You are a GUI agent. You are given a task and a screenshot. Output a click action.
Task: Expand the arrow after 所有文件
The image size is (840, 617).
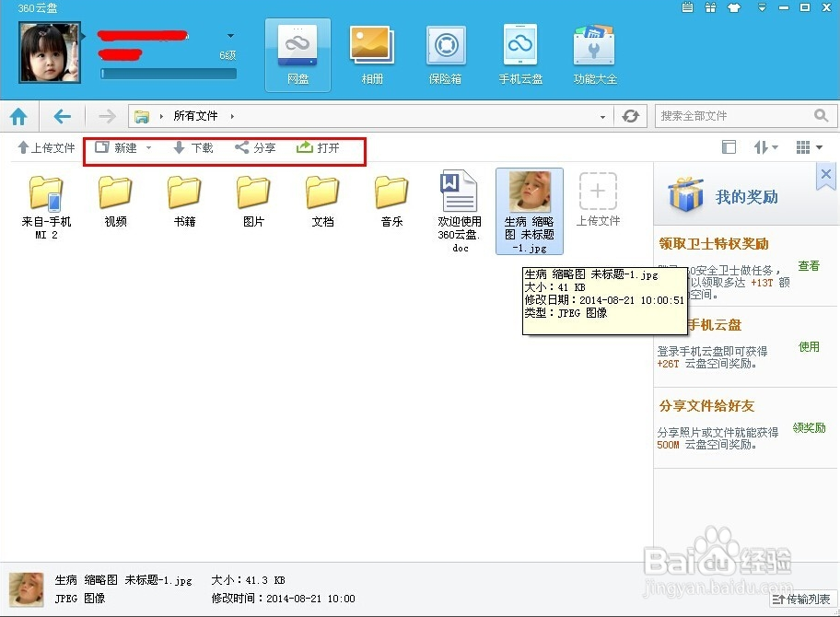pyautogui.click(x=232, y=116)
